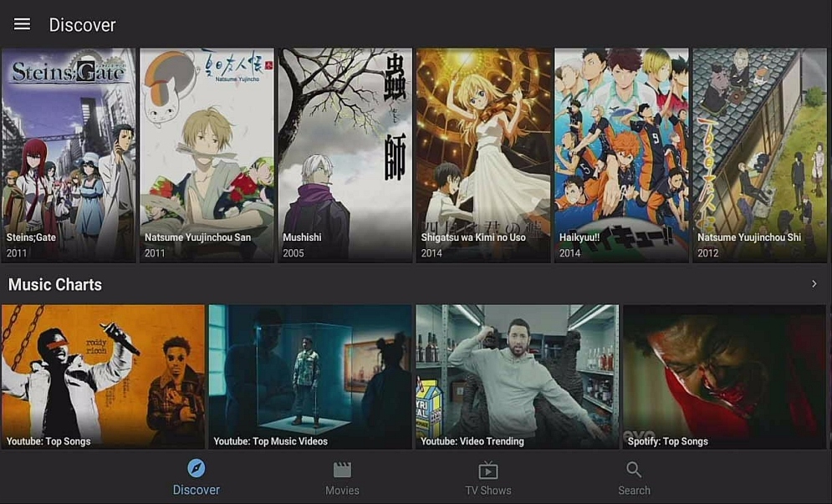832x504 pixels.
Task: Tap the Search magnifier icon
Action: pyautogui.click(x=634, y=470)
